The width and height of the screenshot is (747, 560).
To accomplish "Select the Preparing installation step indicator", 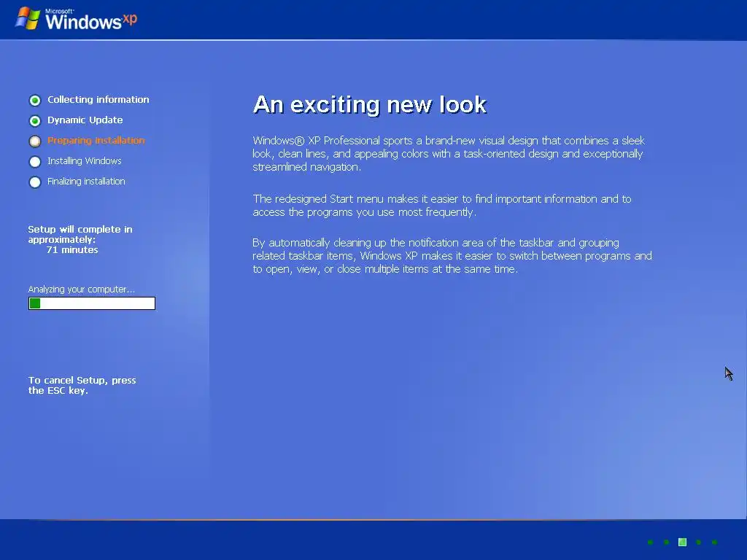I will pos(35,141).
